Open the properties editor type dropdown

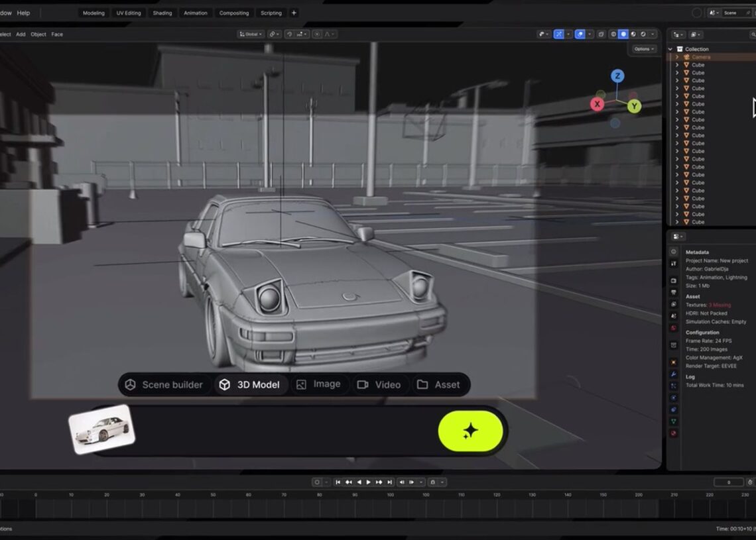(x=678, y=237)
